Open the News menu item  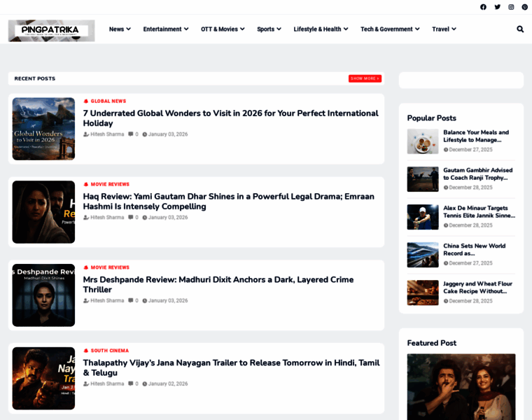click(x=116, y=29)
